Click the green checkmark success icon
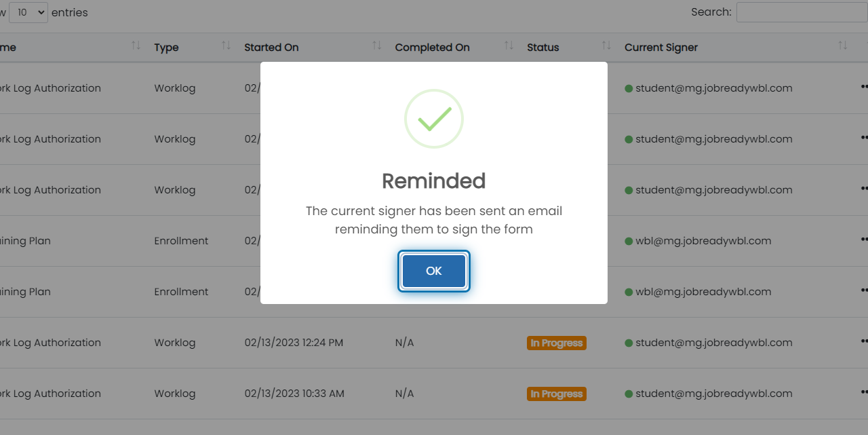 point(434,119)
